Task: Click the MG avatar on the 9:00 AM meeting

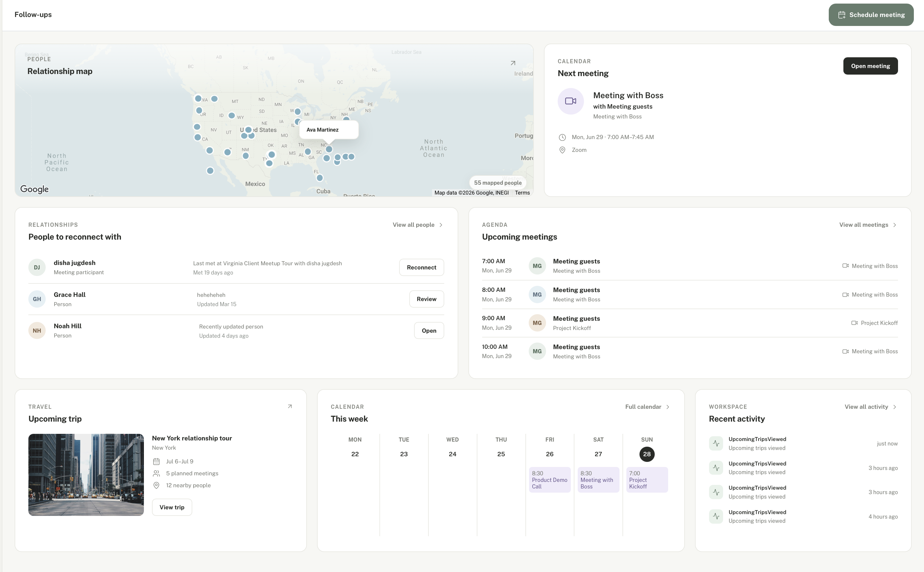Action: coord(537,323)
